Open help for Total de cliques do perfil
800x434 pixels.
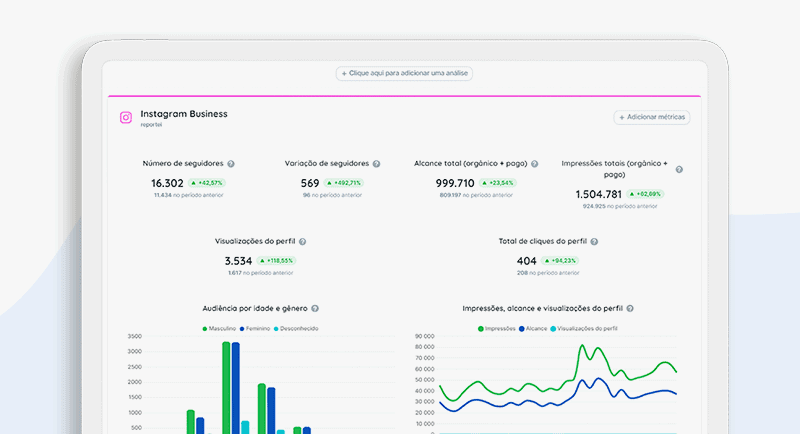(x=594, y=242)
